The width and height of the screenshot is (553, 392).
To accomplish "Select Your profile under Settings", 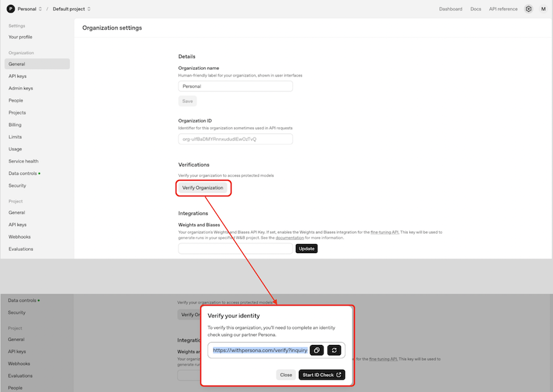I will [20, 37].
